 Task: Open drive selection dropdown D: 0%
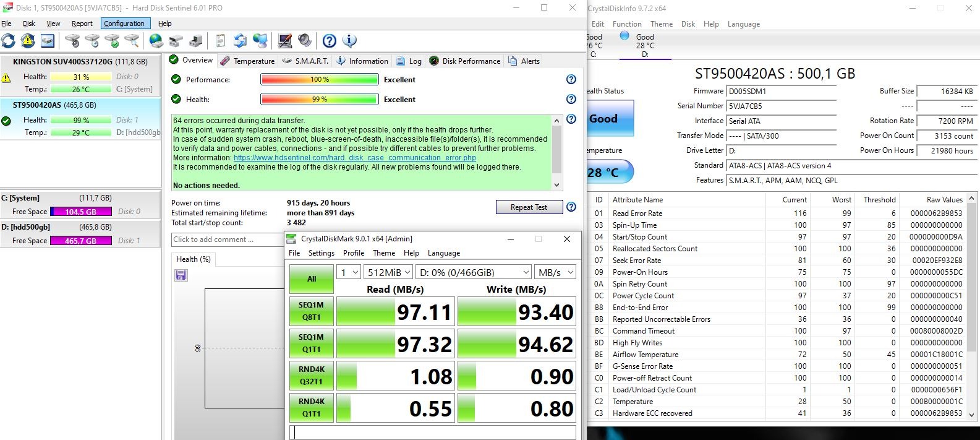coord(473,272)
